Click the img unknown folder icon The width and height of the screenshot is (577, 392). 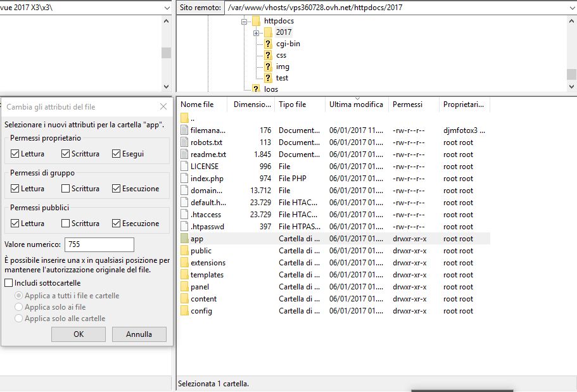click(x=269, y=66)
